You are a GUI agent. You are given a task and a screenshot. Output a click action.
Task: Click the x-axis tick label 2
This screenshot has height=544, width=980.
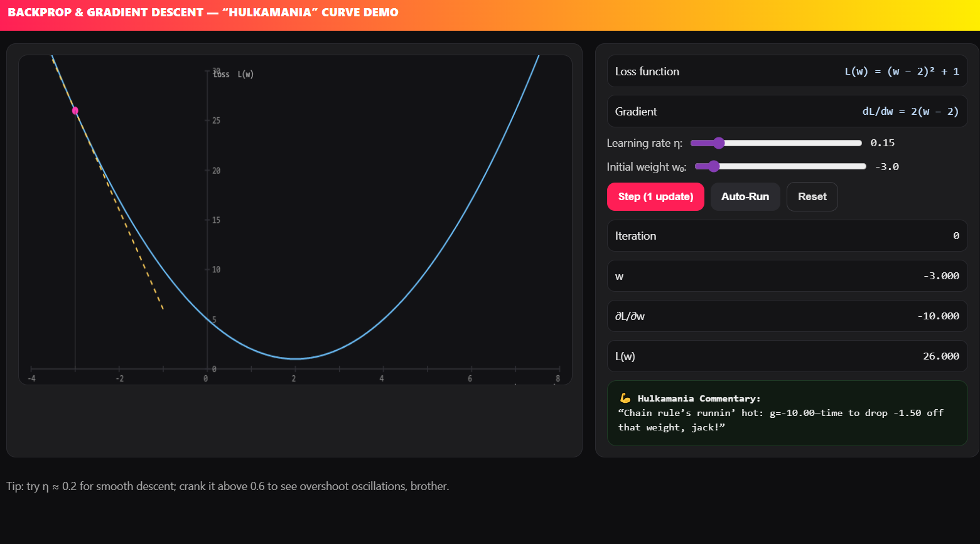[294, 378]
